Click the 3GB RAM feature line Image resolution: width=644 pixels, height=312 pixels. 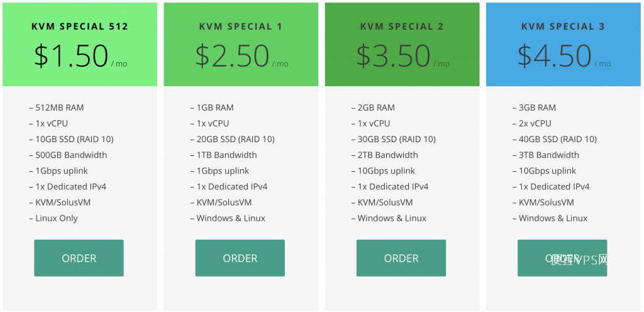coord(534,108)
